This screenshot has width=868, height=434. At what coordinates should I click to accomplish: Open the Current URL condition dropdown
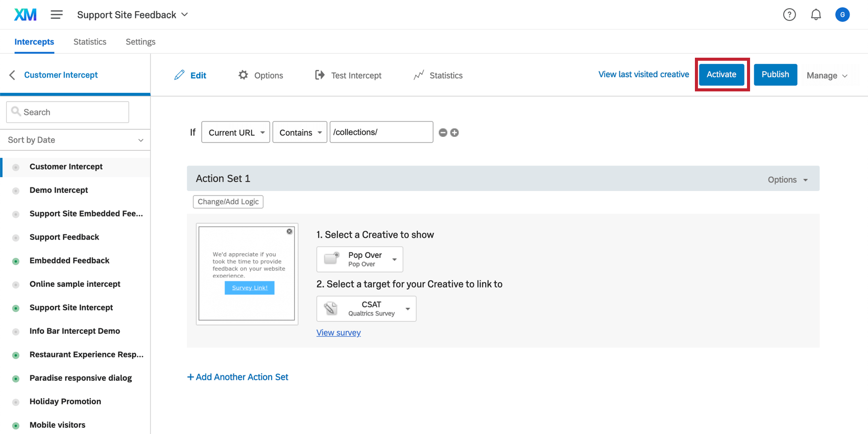point(235,132)
